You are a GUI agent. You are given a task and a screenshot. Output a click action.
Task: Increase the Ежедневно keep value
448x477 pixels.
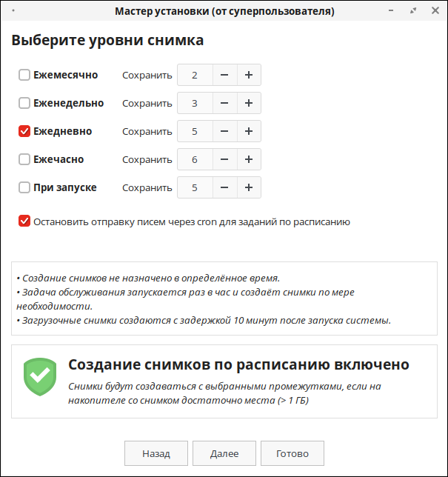pyautogui.click(x=249, y=131)
